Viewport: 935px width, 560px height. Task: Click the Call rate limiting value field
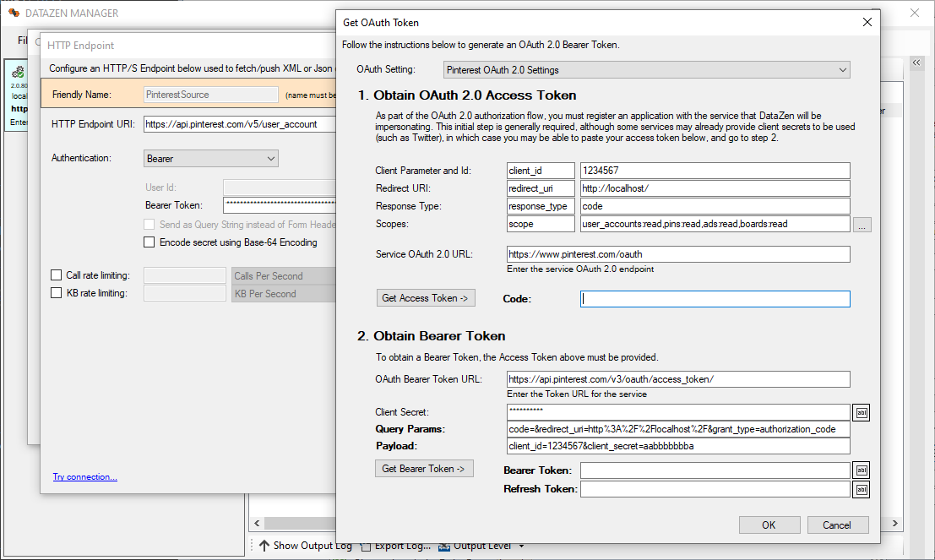click(x=185, y=275)
